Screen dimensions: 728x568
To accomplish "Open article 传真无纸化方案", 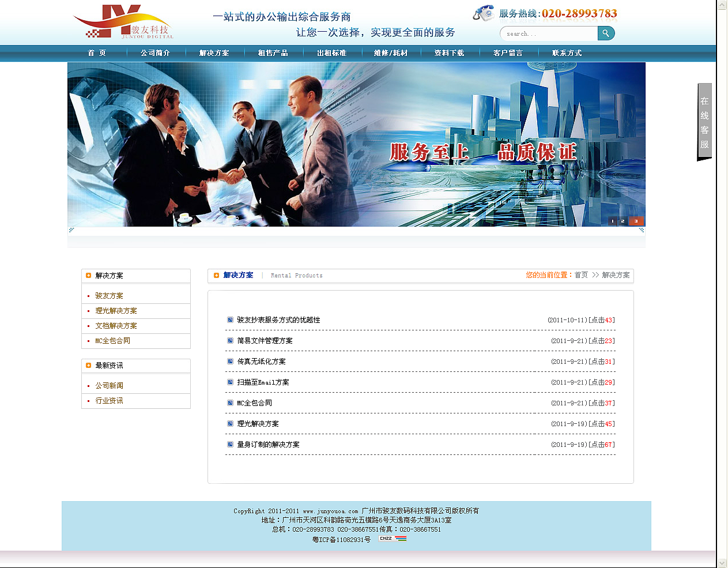I will tap(262, 362).
